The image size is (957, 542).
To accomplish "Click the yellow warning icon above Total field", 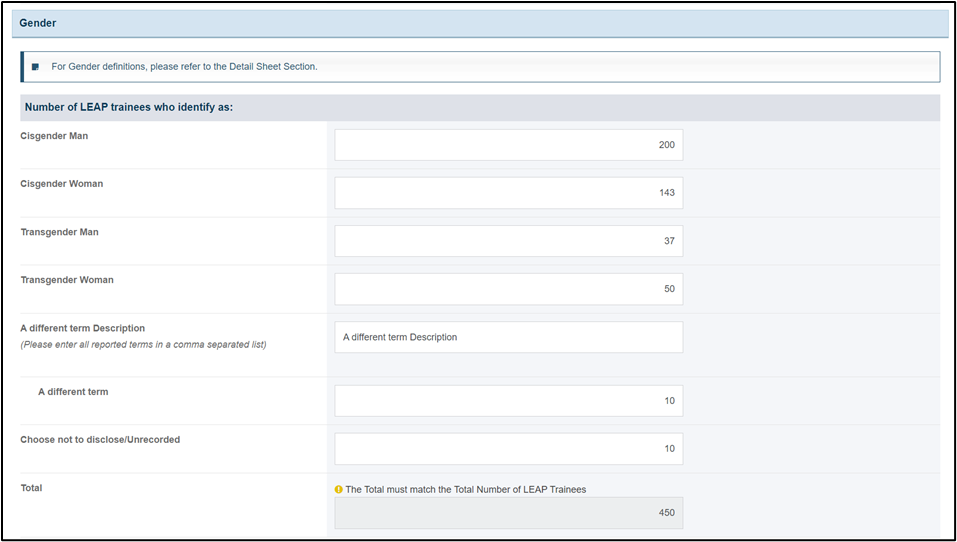I will click(x=339, y=489).
